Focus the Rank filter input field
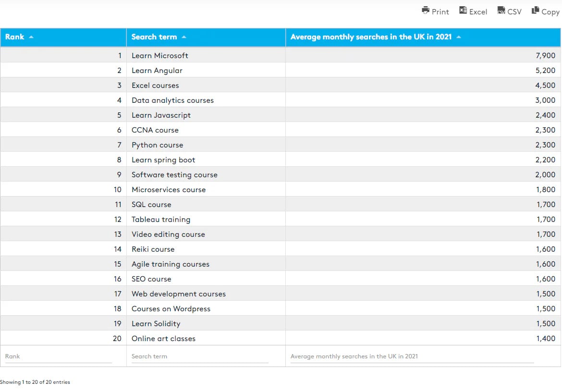 pyautogui.click(x=58, y=356)
